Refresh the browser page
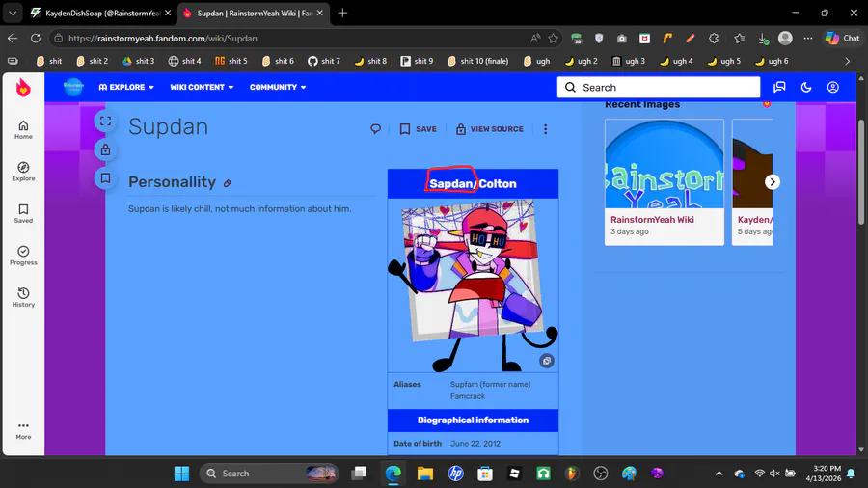This screenshot has height=488, width=868. (36, 39)
